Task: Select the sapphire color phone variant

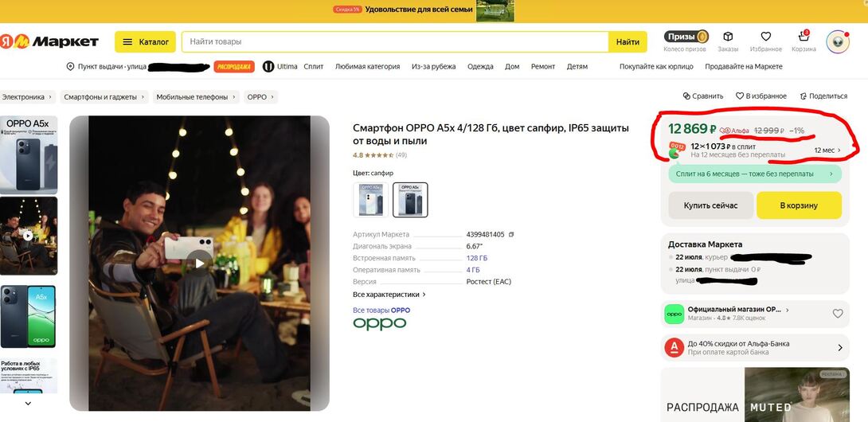Action: click(x=410, y=200)
